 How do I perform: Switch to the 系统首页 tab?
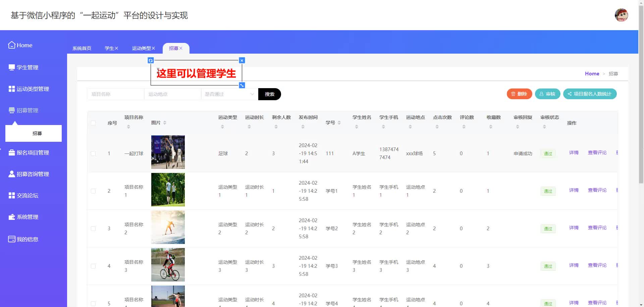click(82, 48)
